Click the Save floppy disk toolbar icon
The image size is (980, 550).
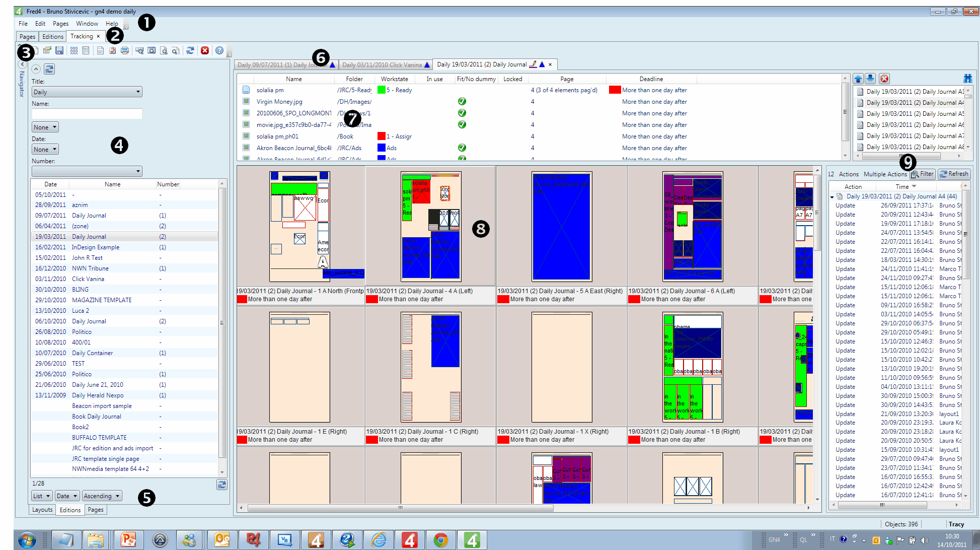[59, 50]
